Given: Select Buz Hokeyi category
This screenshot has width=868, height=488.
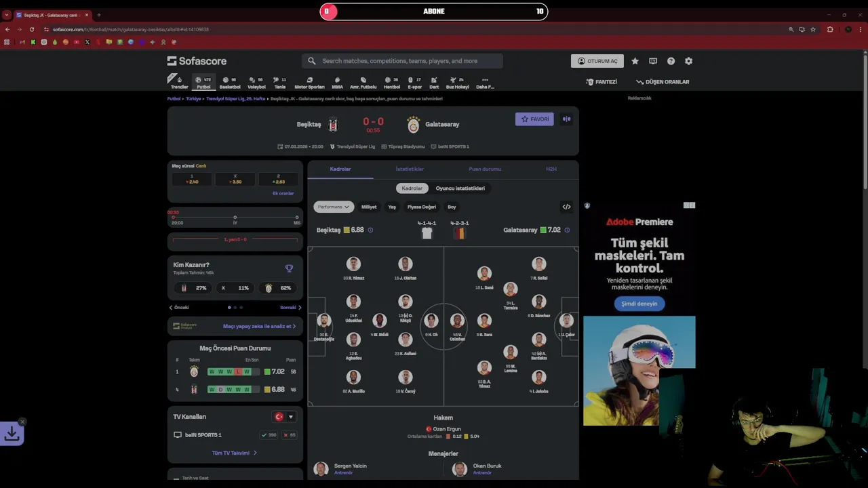Looking at the screenshot, I should coord(457,83).
